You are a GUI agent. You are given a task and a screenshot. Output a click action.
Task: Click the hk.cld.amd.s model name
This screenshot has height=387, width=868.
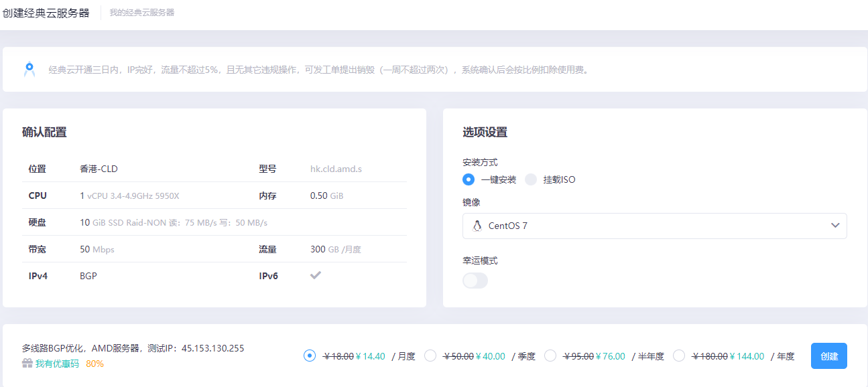336,169
